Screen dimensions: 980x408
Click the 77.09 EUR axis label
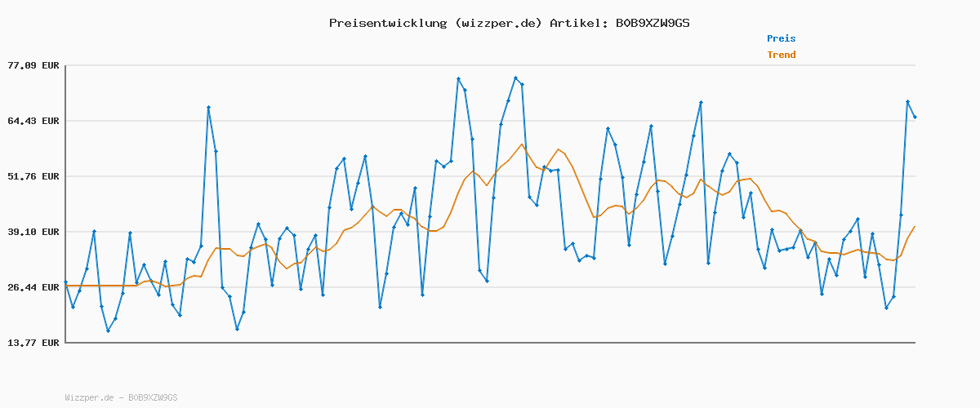33,65
